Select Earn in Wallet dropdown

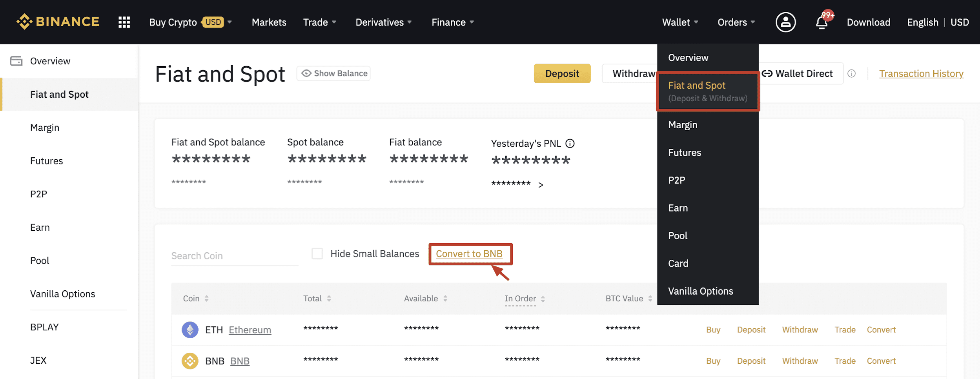708,208
